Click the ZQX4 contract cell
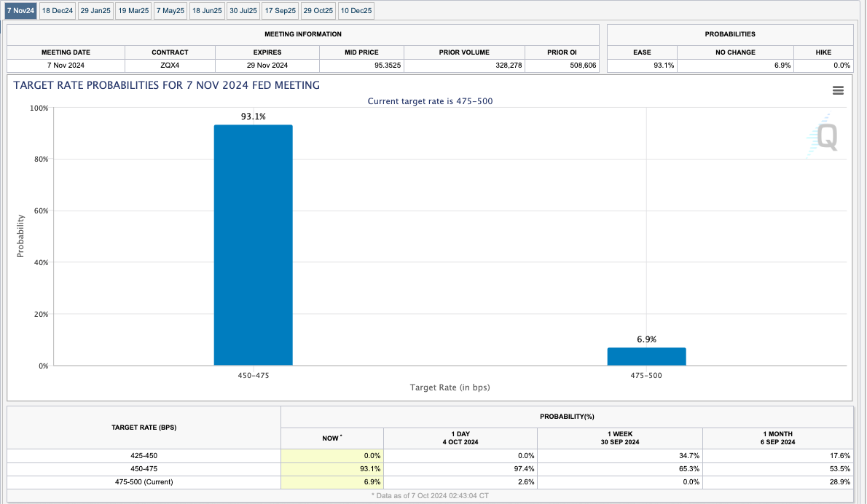Screen dimensions: 867x504 (x=170, y=66)
